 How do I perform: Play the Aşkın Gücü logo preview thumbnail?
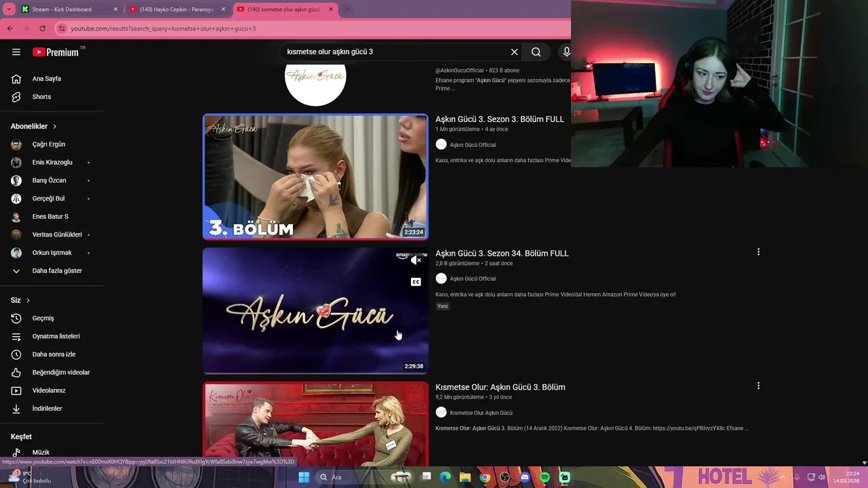pyautogui.click(x=315, y=310)
